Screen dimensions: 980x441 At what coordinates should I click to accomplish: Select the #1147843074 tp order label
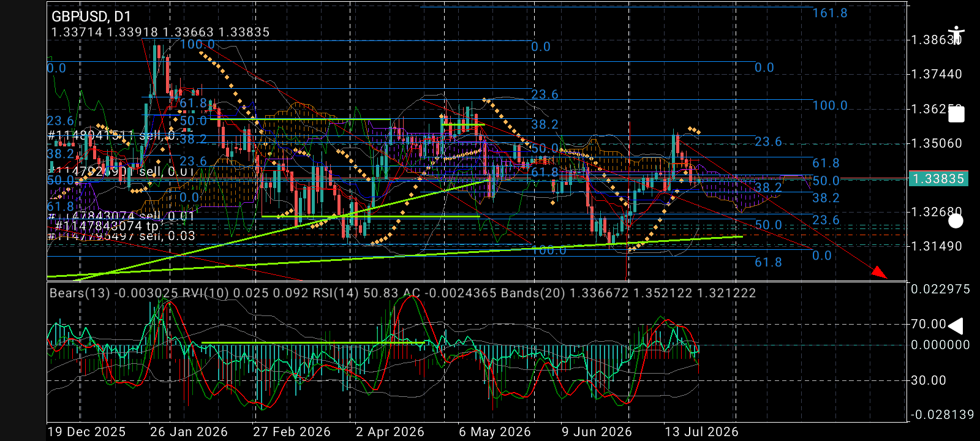(x=107, y=226)
